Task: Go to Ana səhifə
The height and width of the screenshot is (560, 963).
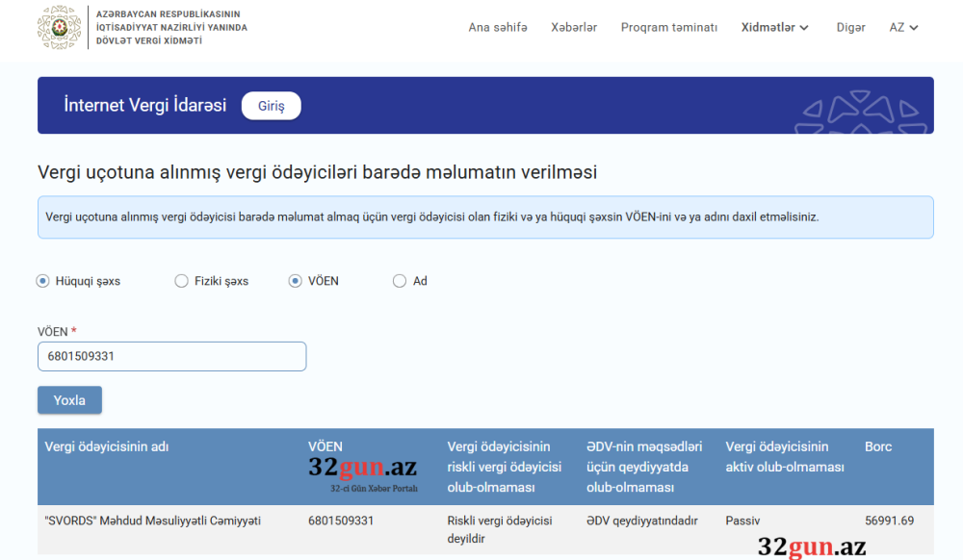Action: pyautogui.click(x=498, y=27)
